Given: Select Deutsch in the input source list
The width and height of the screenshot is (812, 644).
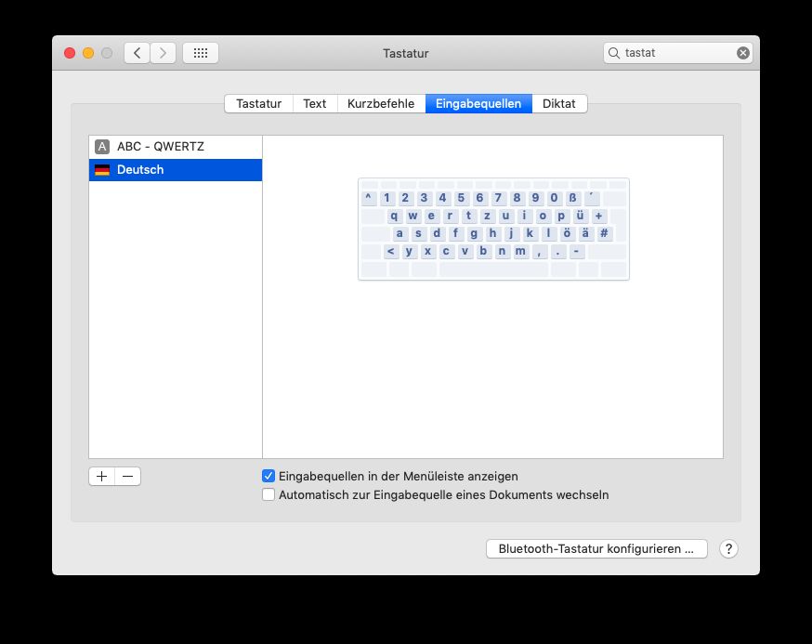Looking at the screenshot, I should tap(140, 170).
